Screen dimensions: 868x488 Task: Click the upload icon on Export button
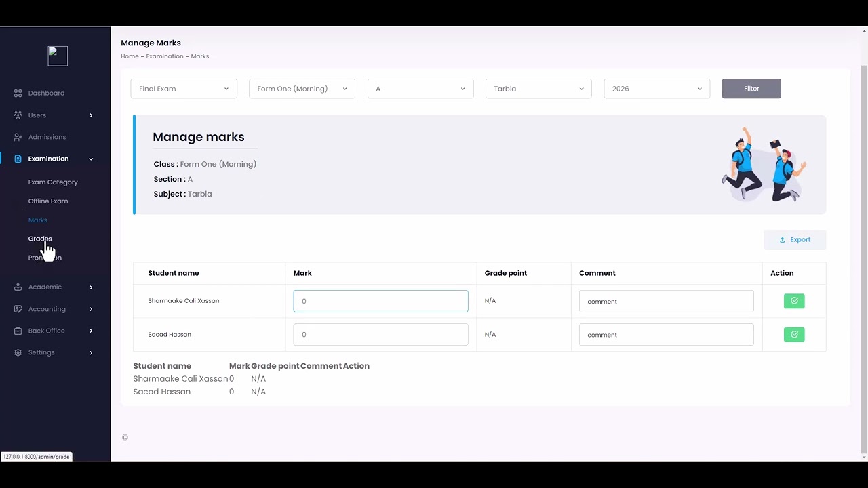[x=782, y=240]
